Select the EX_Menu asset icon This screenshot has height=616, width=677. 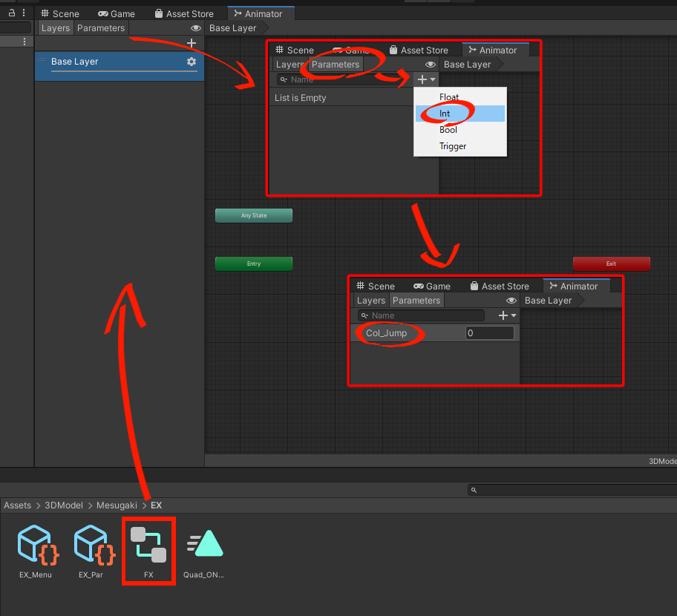pyautogui.click(x=36, y=545)
